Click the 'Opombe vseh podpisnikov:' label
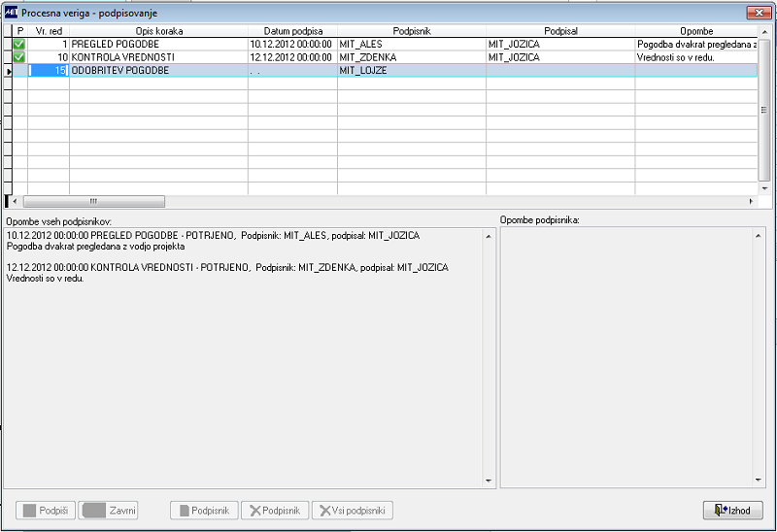777x532 pixels. (58, 221)
